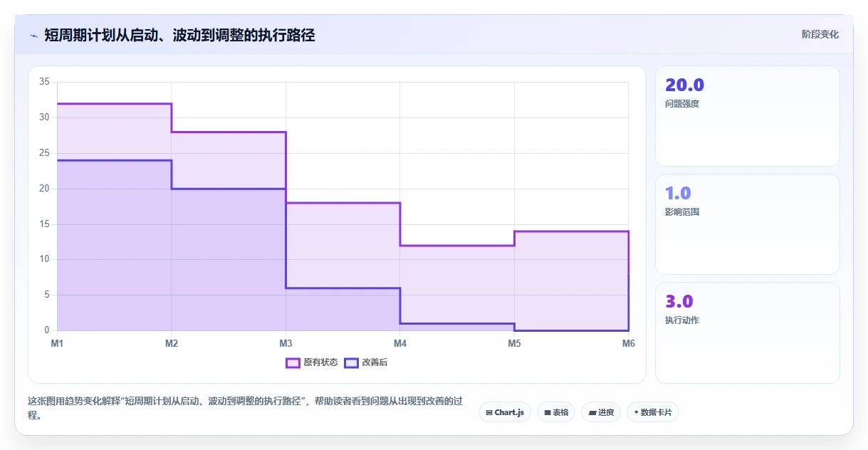Click the 20.0 metric value
This screenshot has height=450, width=868.
(684, 85)
